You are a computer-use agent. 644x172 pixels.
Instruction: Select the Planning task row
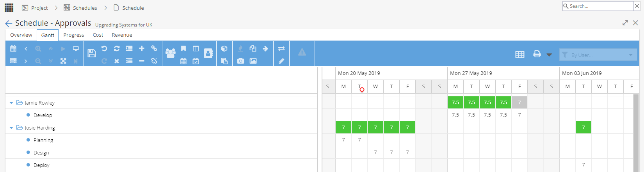click(x=161, y=140)
